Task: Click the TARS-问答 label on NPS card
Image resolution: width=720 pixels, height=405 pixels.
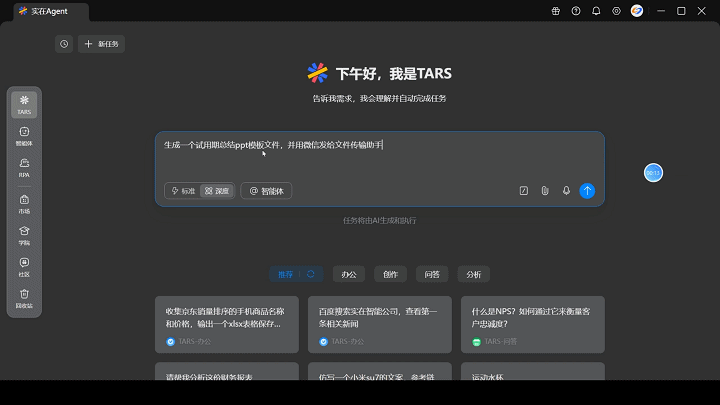Action: pos(501,342)
